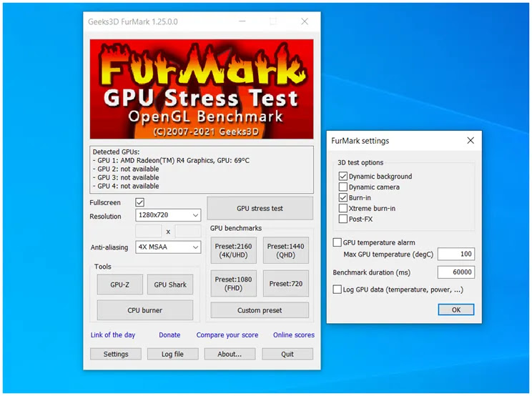Image resolution: width=532 pixels, height=396 pixels.
Task: Check the Post-FX option
Action: point(343,219)
